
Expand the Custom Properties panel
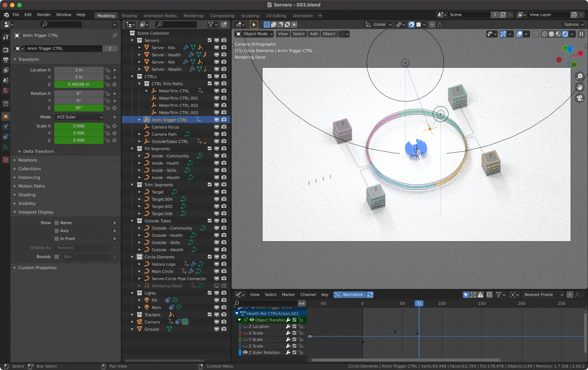click(x=15, y=268)
